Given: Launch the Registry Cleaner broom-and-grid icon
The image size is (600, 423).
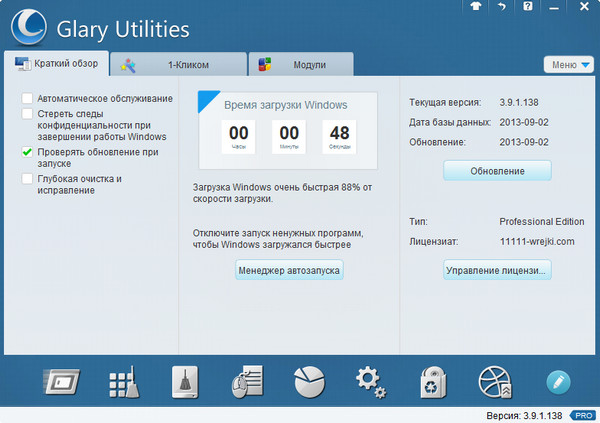Looking at the screenshot, I should pos(122,382).
